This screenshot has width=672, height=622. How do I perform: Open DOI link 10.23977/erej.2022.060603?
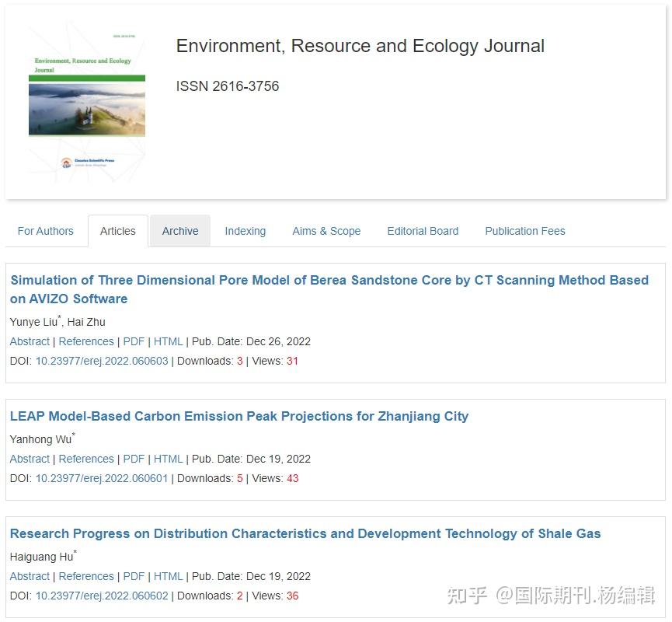pos(102,361)
